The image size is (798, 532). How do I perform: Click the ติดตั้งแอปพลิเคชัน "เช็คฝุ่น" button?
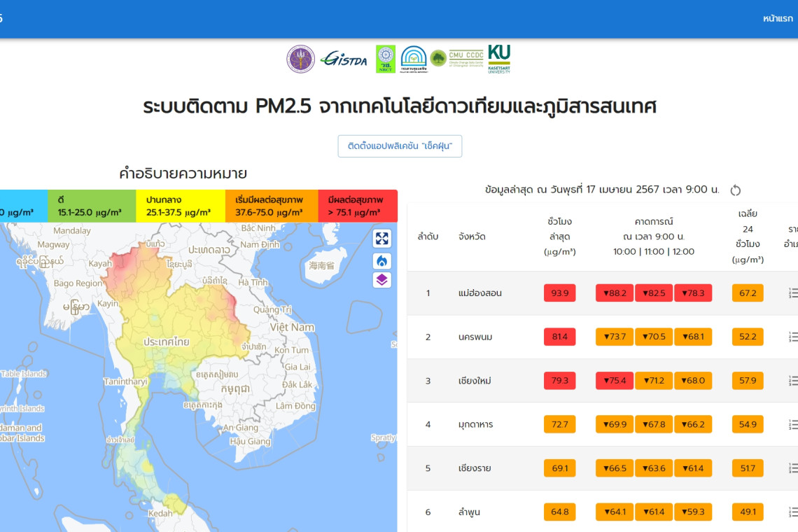400,146
